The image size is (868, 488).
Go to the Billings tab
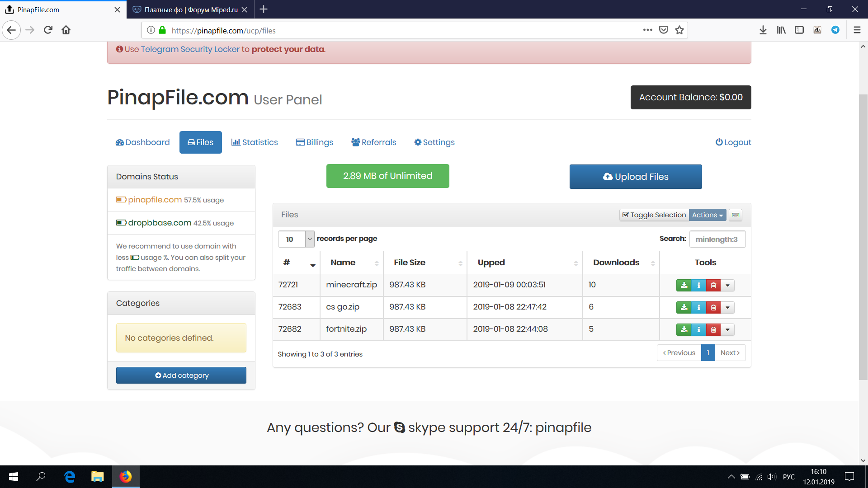(315, 142)
